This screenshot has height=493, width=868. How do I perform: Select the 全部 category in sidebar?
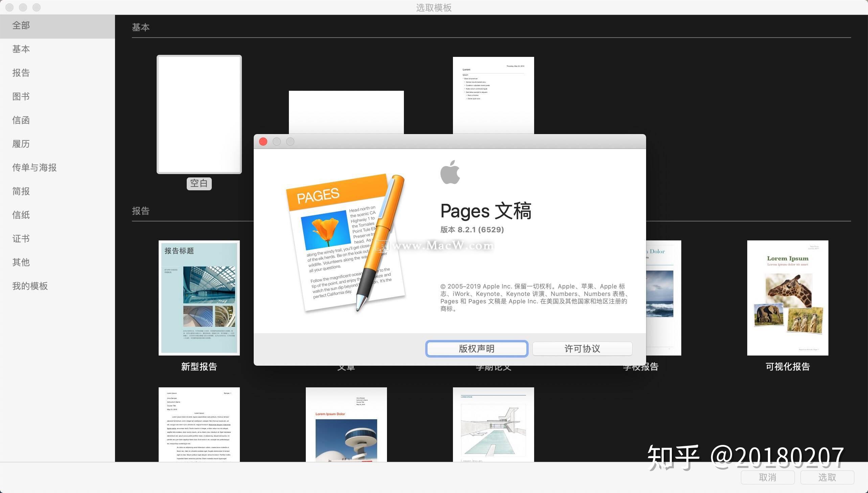tap(21, 25)
